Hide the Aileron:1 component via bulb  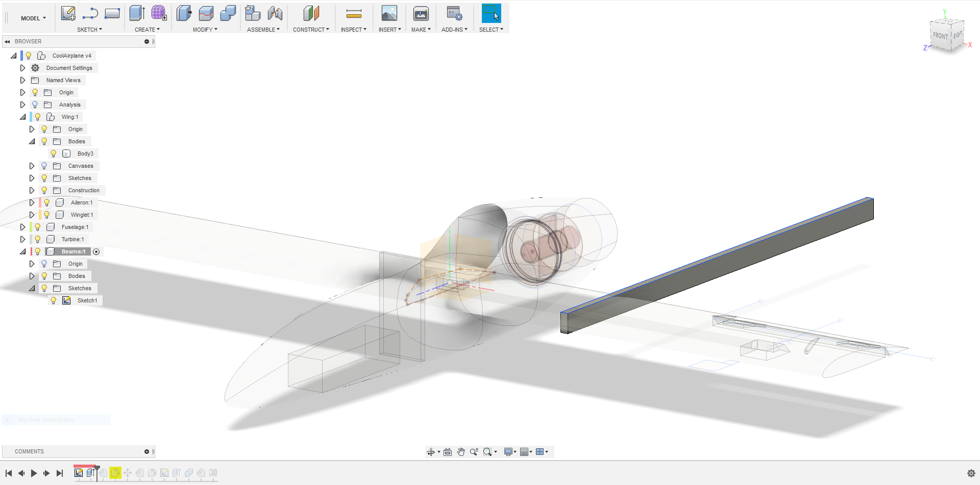click(x=47, y=202)
